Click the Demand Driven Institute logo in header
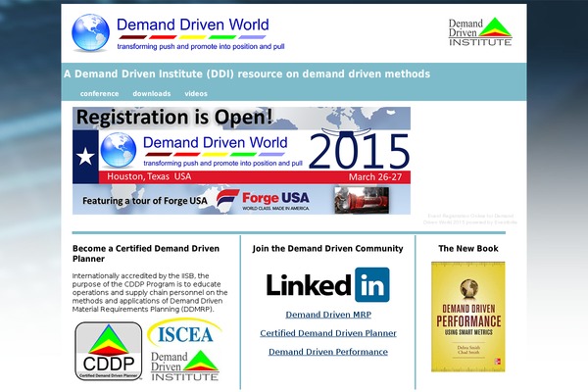 pyautogui.click(x=480, y=31)
